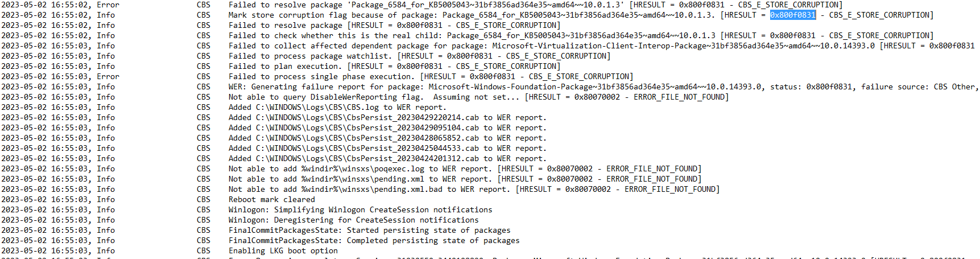The width and height of the screenshot is (980, 259).
Task: Click the 'Enabling LKG boot option' entry
Action: [283, 250]
